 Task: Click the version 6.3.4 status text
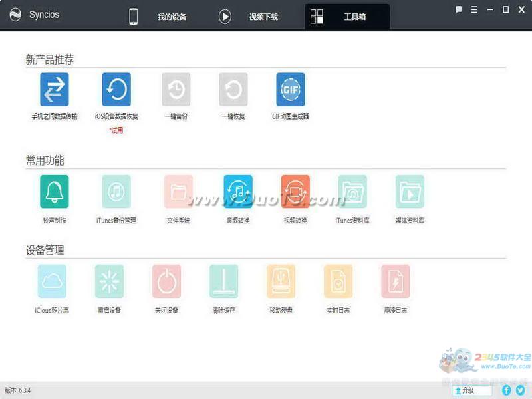[x=18, y=390]
